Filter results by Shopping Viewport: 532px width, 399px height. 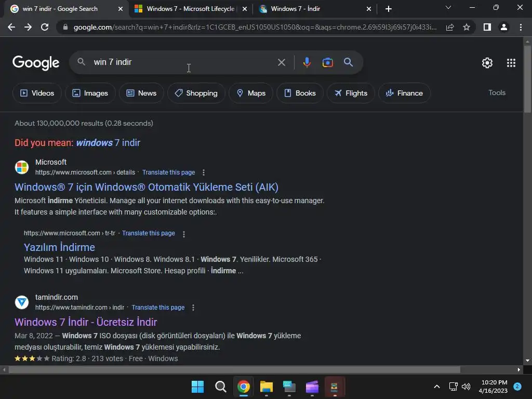click(196, 93)
